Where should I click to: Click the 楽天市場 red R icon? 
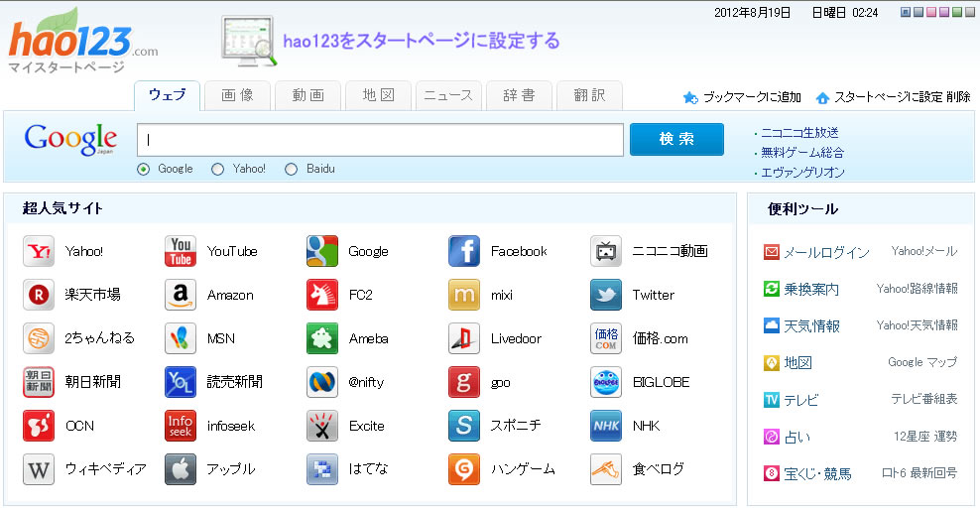click(38, 295)
